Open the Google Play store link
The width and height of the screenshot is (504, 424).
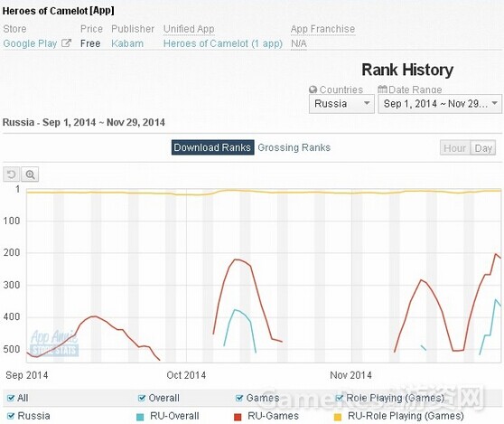30,43
